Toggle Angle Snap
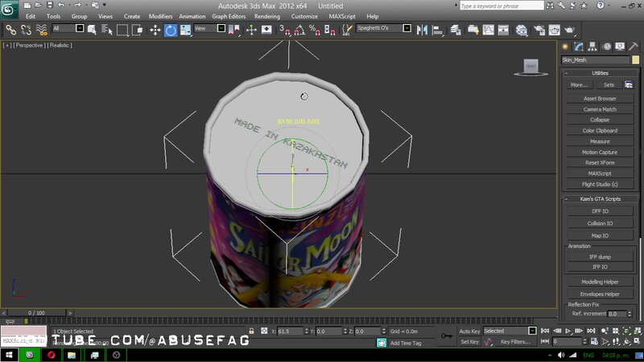This screenshot has height=362, width=644. click(x=299, y=30)
